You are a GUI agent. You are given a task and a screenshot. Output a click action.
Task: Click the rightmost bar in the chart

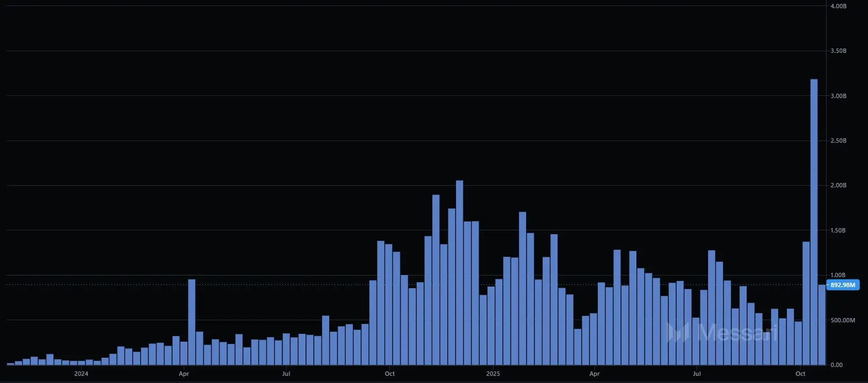[x=822, y=325]
